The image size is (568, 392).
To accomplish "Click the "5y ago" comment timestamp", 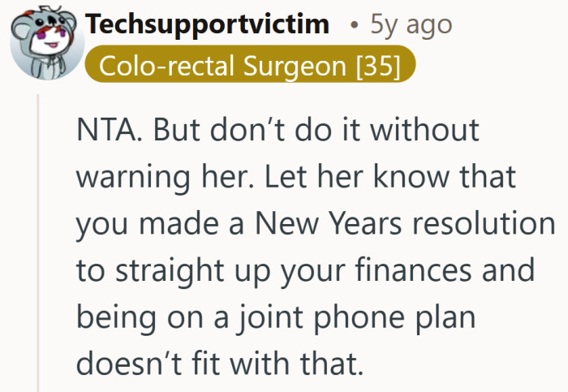I will [411, 24].
